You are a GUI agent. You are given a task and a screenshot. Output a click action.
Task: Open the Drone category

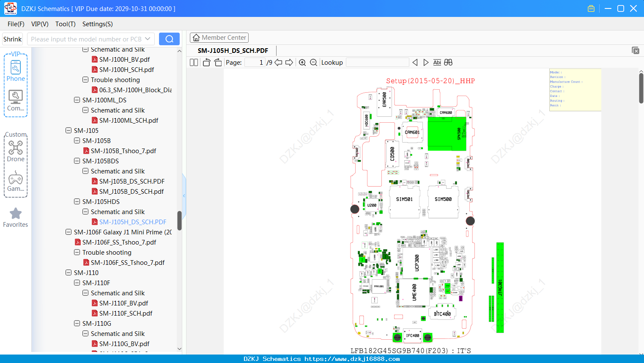tap(16, 151)
